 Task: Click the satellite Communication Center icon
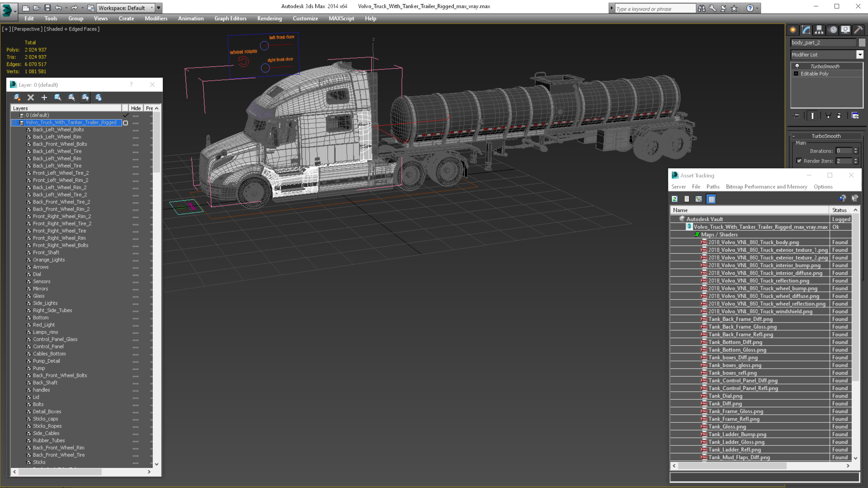(723, 8)
